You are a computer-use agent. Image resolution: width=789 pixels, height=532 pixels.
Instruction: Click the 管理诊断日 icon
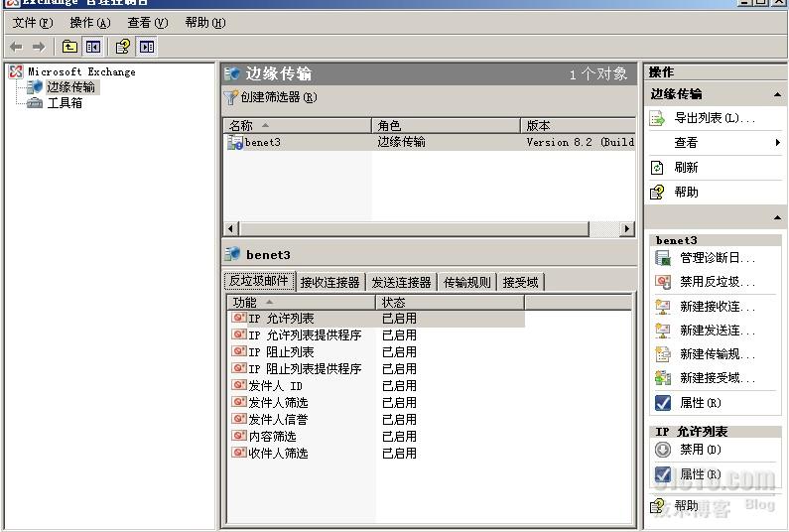(x=663, y=258)
